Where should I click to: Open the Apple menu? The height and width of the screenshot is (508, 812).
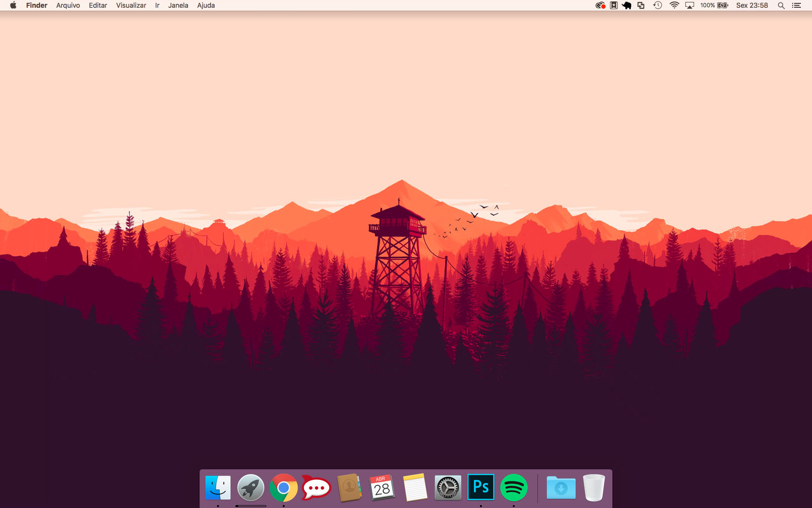[x=13, y=5]
